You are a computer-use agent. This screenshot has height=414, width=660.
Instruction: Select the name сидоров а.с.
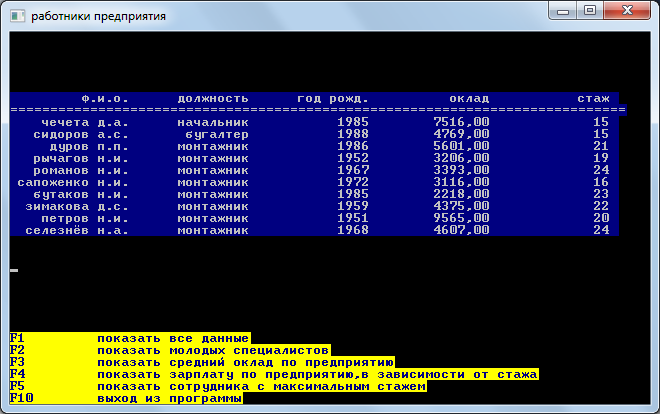point(81,135)
